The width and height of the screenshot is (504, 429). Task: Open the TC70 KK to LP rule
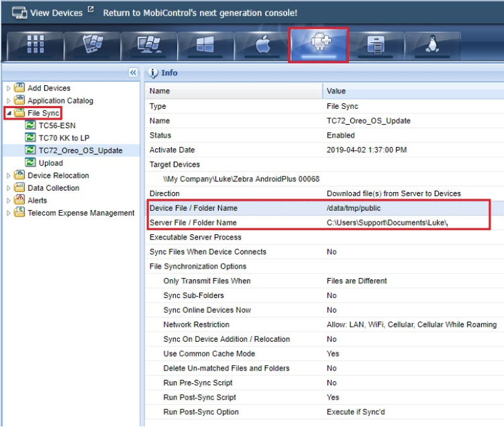tap(64, 138)
